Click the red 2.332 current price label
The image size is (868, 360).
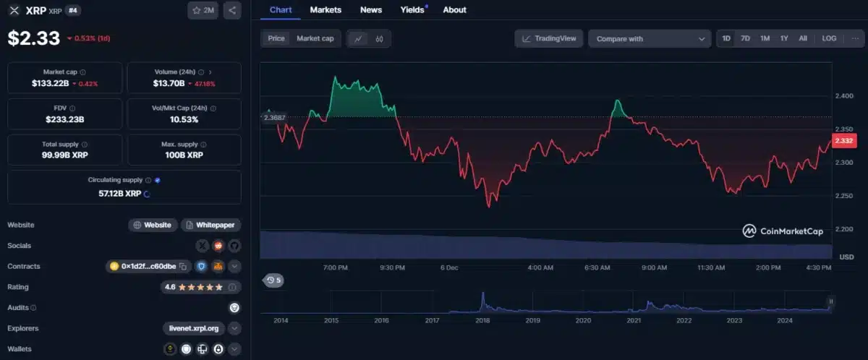click(x=844, y=140)
